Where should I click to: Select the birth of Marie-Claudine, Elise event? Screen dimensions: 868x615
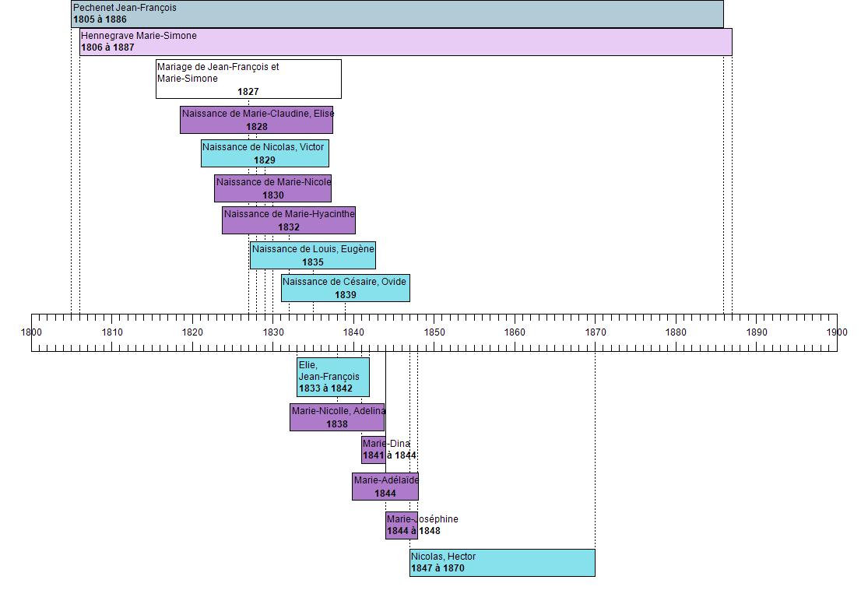coord(256,120)
